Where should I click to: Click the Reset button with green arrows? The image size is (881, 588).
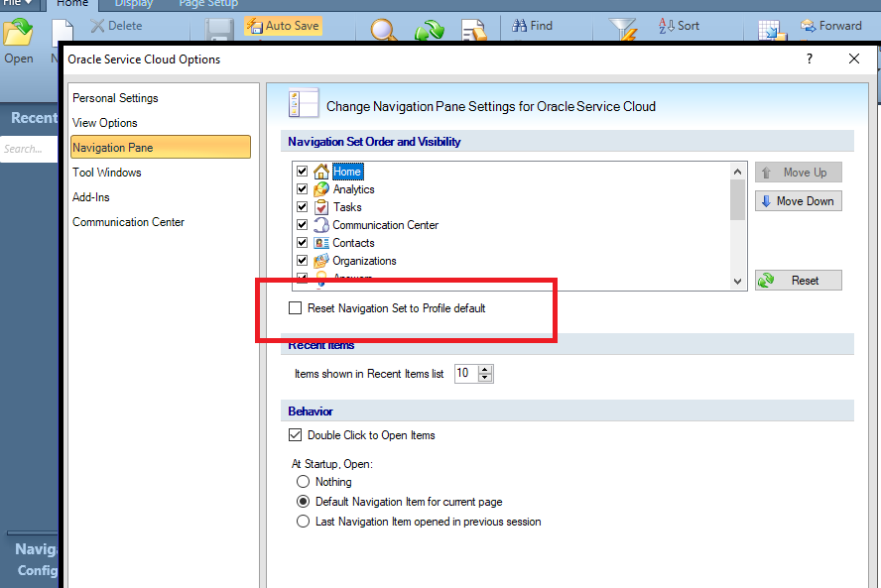799,281
